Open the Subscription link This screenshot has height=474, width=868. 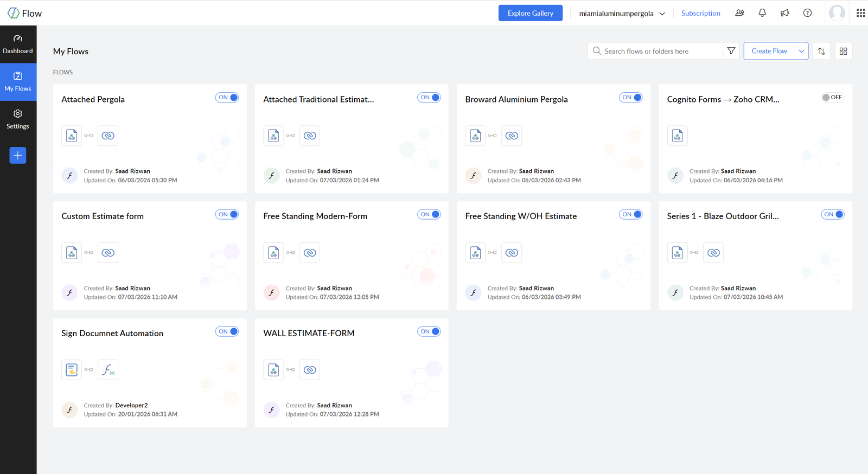tap(700, 13)
